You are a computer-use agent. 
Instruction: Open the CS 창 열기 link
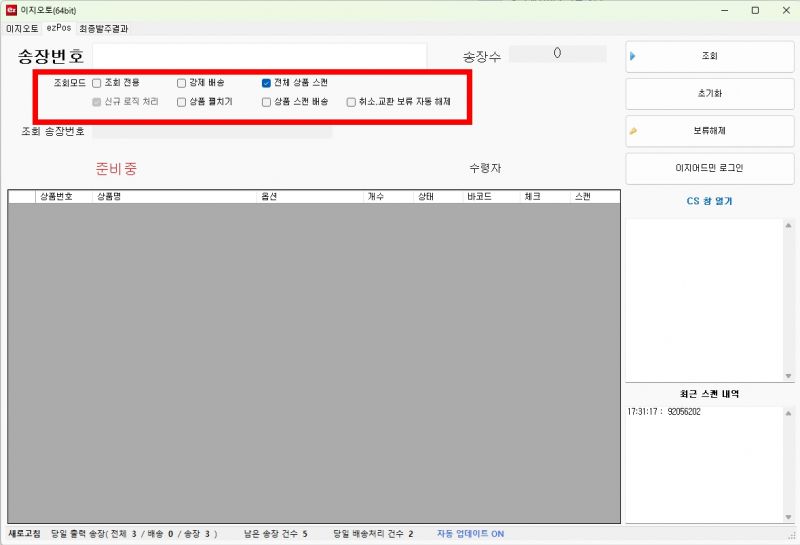(709, 201)
